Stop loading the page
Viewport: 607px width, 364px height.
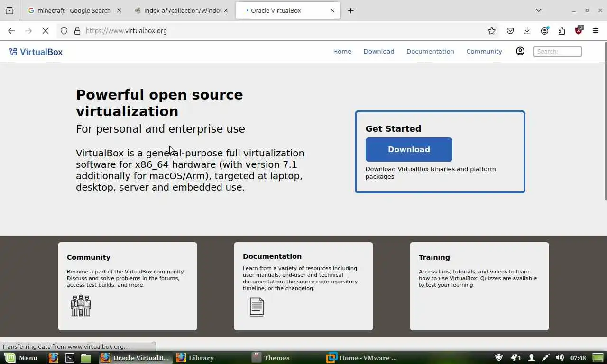(x=46, y=31)
